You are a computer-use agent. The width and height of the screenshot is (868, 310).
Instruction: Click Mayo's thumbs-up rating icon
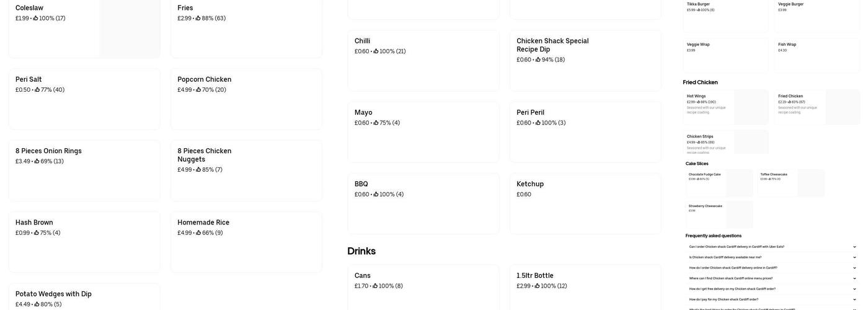(x=376, y=123)
